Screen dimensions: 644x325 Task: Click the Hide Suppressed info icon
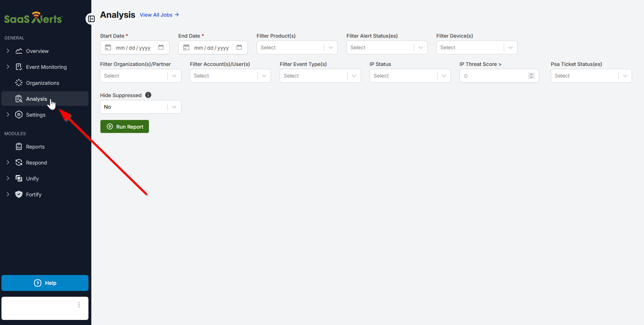click(x=148, y=95)
